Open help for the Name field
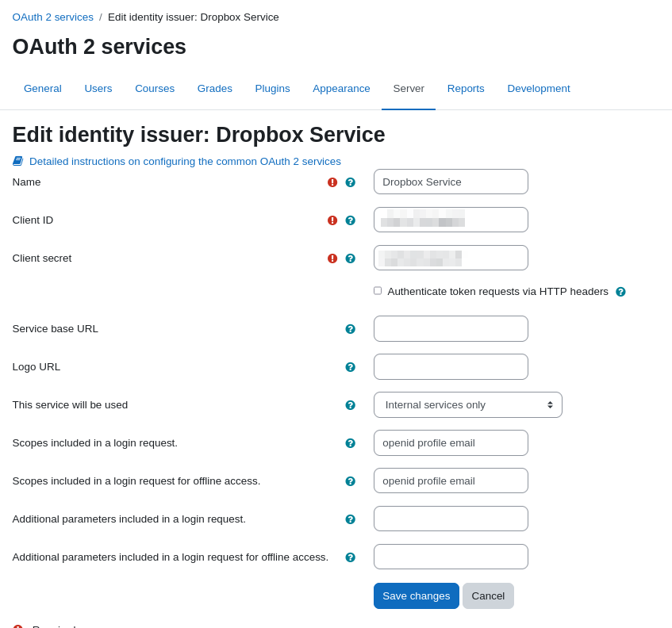Screen dimensions: 672x628 point(350,182)
